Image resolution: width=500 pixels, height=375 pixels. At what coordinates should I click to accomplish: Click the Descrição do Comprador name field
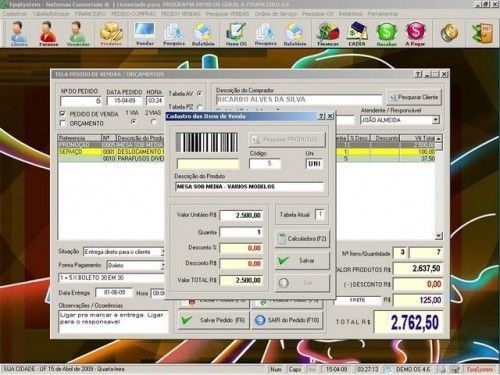coord(299,100)
